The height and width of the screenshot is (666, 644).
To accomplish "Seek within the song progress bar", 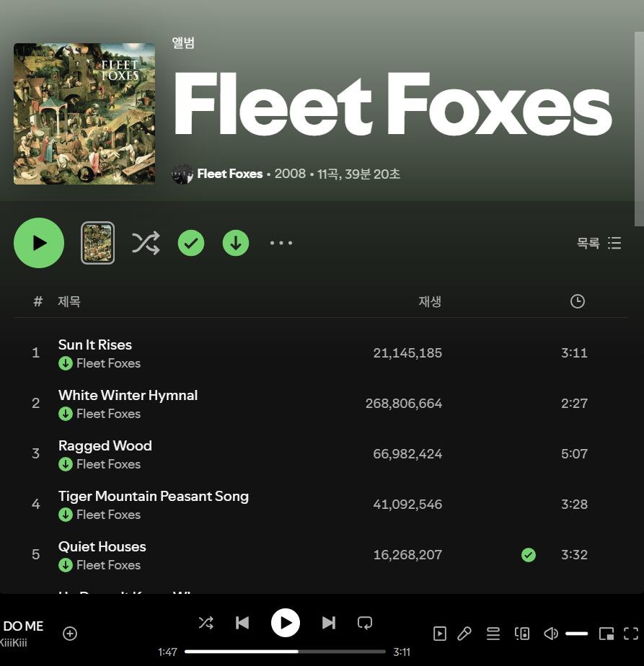I will pos(286,652).
